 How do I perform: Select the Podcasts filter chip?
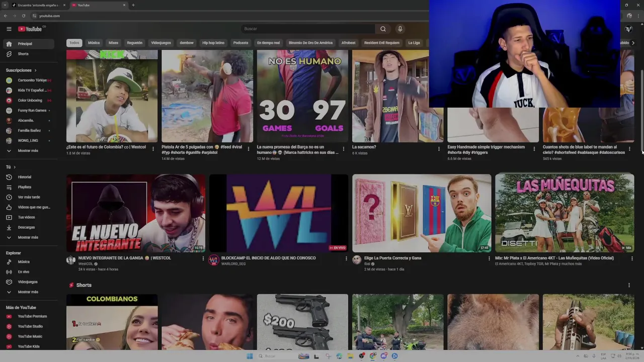pyautogui.click(x=241, y=43)
